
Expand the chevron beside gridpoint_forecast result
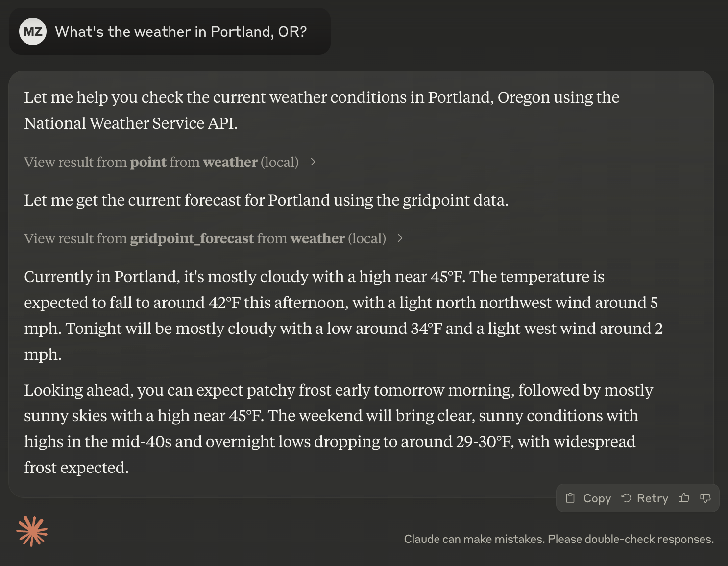[x=400, y=238]
